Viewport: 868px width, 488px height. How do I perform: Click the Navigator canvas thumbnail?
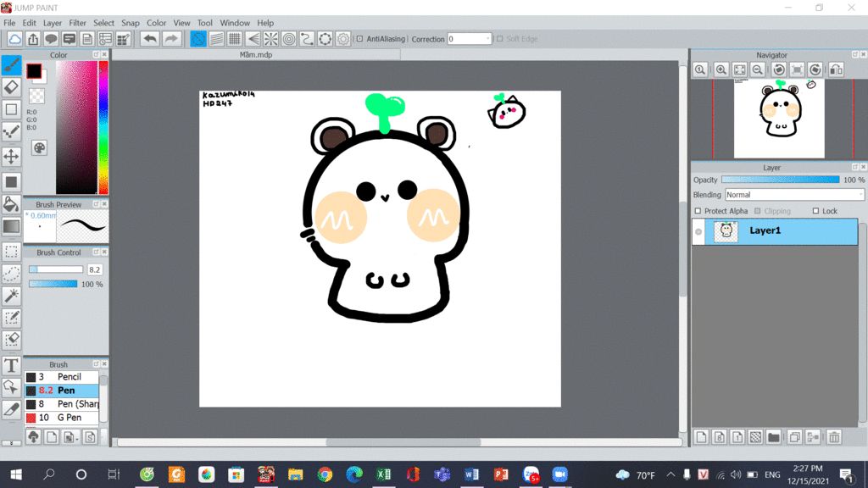pos(779,119)
